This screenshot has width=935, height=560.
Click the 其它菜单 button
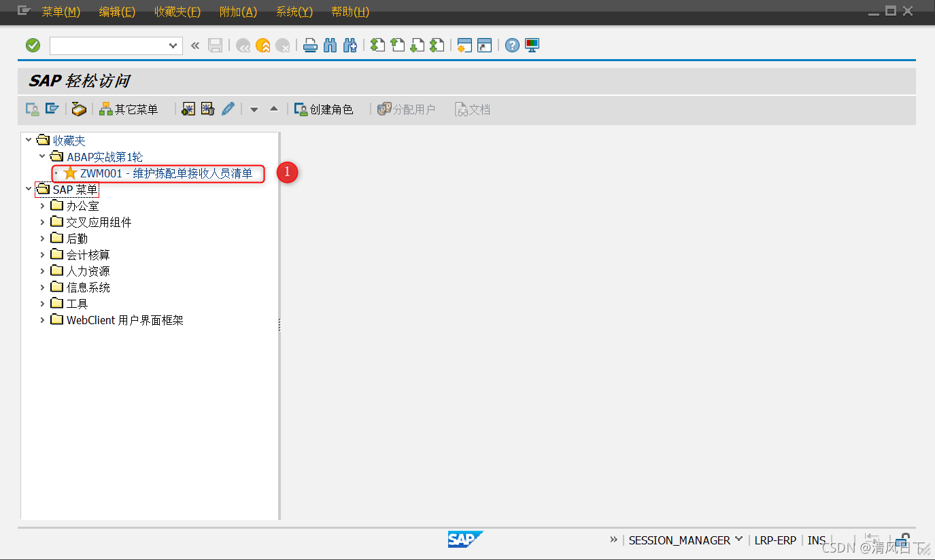pos(129,109)
